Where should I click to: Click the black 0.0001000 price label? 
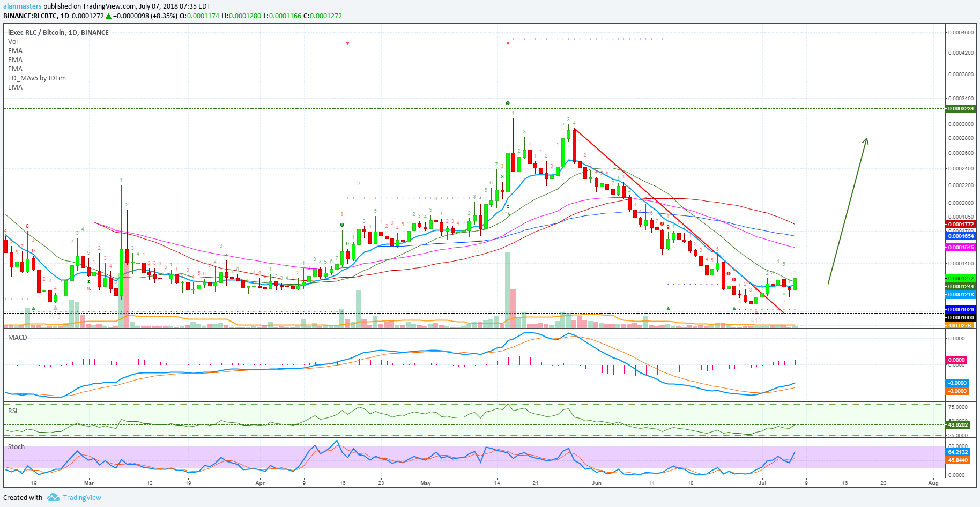tap(961, 318)
